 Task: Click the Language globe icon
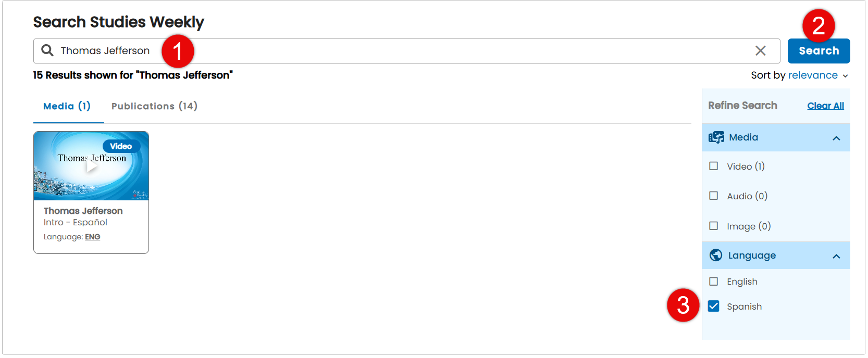point(716,255)
